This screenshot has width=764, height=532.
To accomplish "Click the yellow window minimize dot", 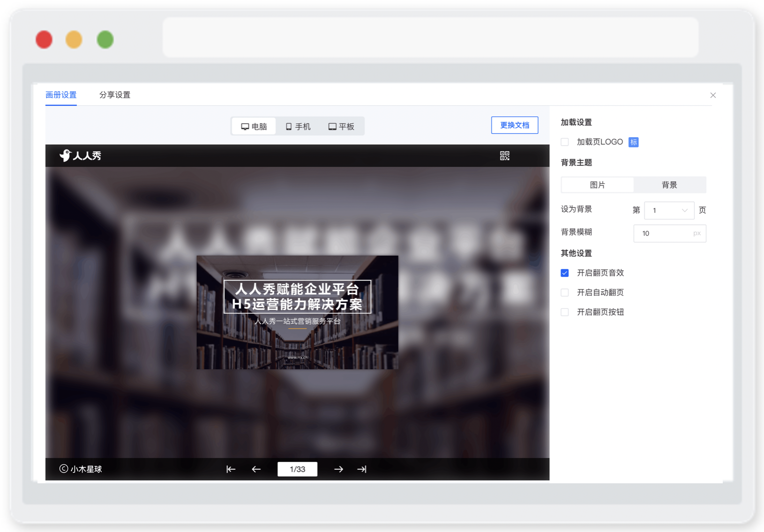I will (x=74, y=40).
